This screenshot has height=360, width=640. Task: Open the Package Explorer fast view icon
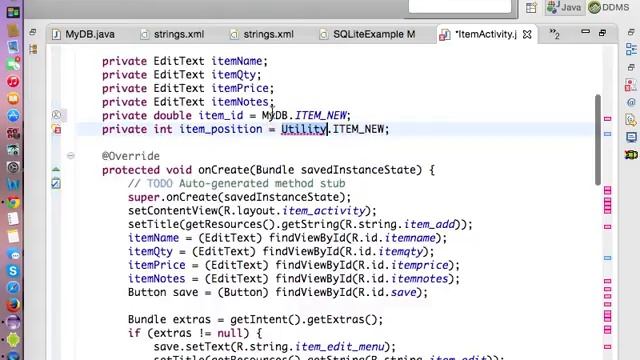click(33, 49)
